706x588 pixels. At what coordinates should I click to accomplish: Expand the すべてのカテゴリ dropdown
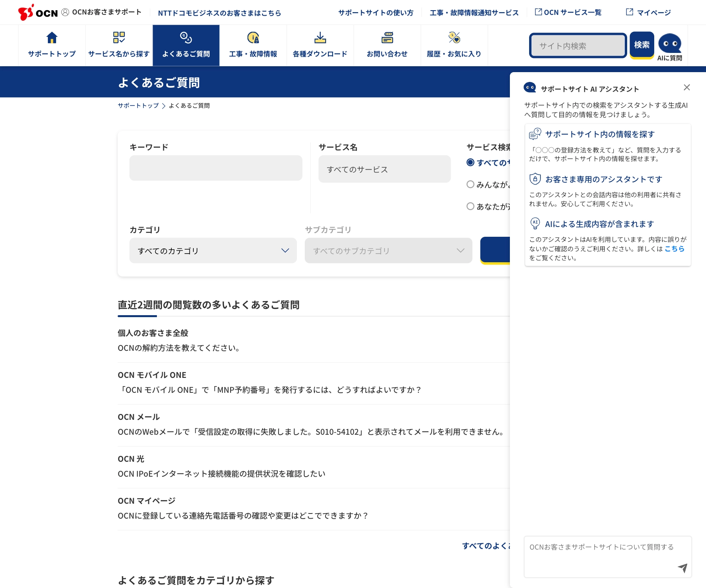[x=213, y=250]
